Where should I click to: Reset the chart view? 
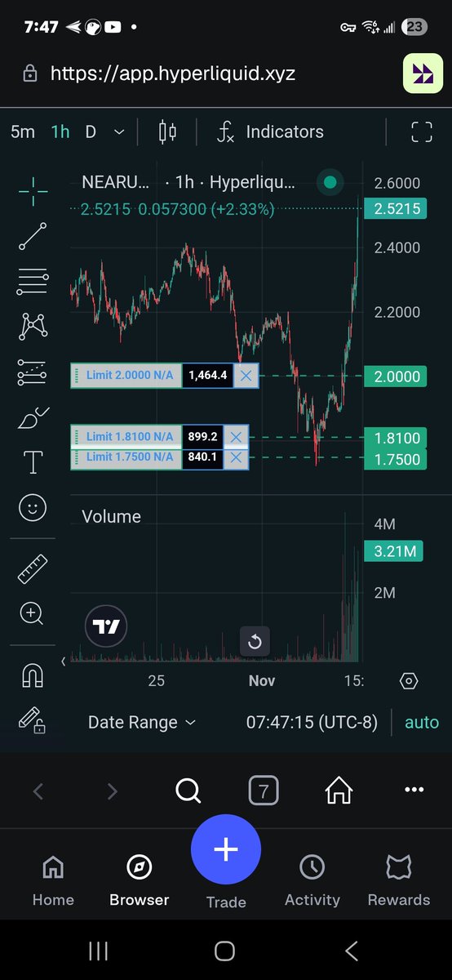[x=255, y=642]
